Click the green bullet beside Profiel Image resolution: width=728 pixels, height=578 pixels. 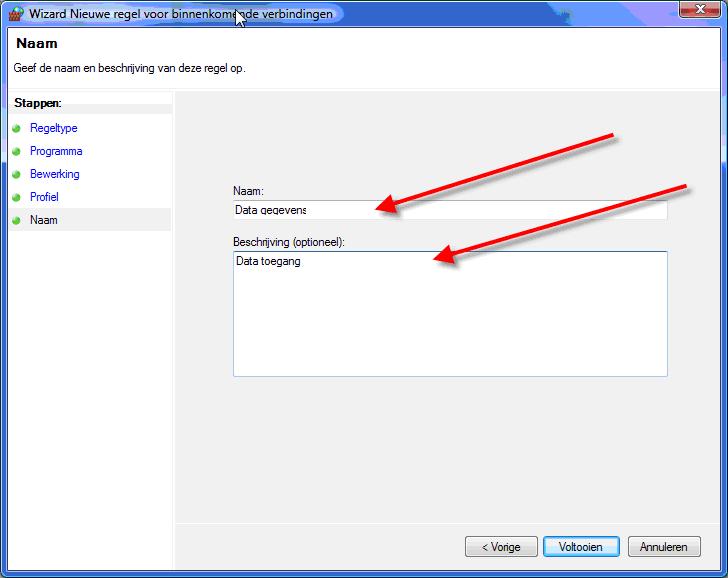17,197
